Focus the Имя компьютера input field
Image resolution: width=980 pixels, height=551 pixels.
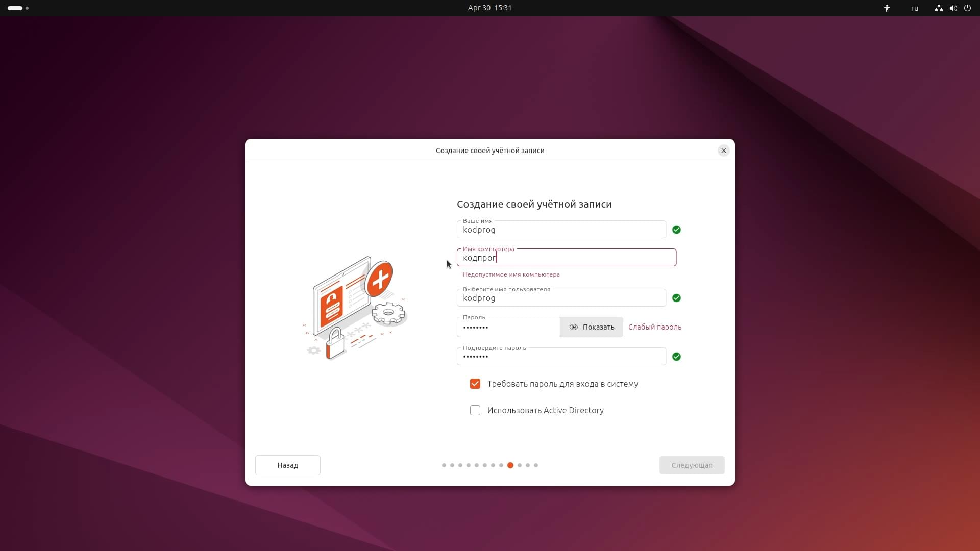click(x=567, y=258)
